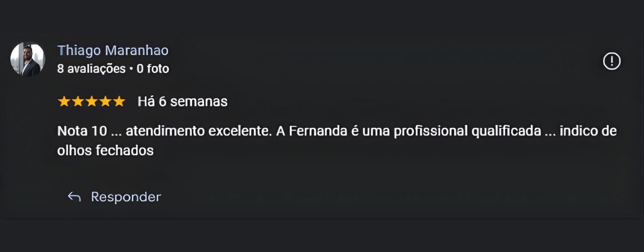The width and height of the screenshot is (644, 252).
Task: Click the "Há 6 semanas" timestamp
Action: [x=182, y=102]
